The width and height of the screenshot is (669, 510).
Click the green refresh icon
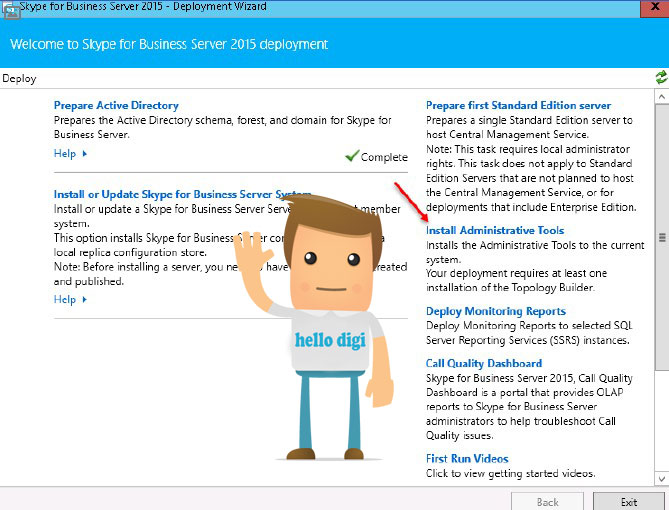[x=661, y=77]
